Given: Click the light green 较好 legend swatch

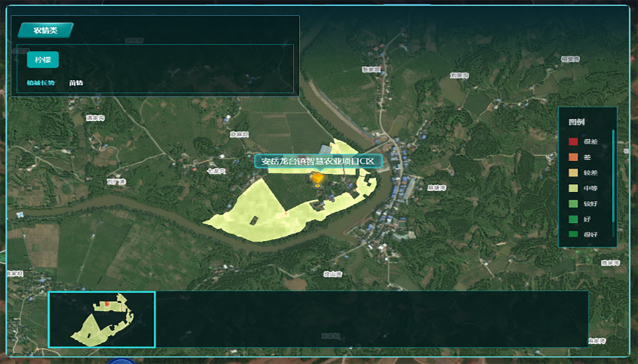Looking at the screenshot, I should (573, 203).
